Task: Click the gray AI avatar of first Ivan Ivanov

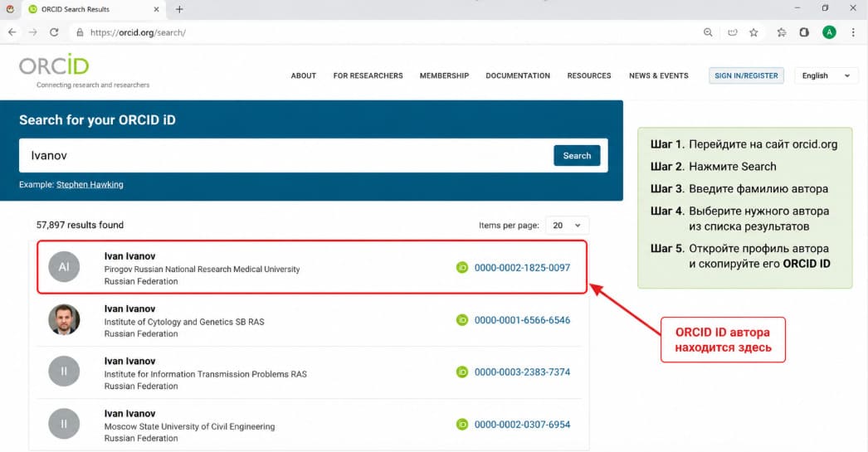Action: click(x=64, y=267)
